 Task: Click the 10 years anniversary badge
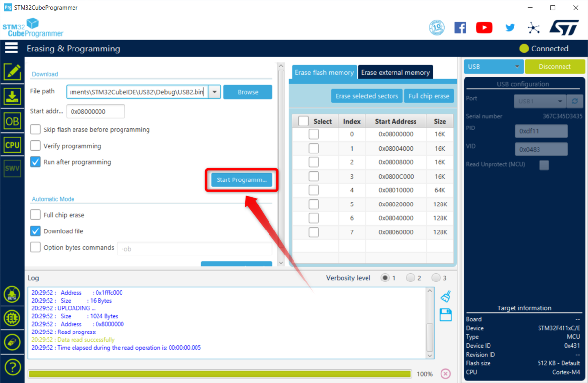437,27
